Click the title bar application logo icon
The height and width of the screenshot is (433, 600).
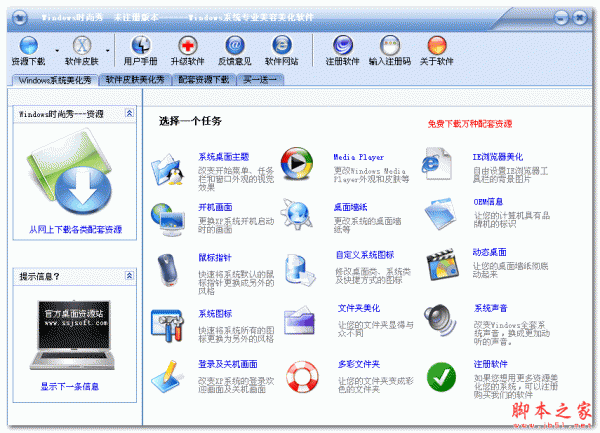coord(19,17)
